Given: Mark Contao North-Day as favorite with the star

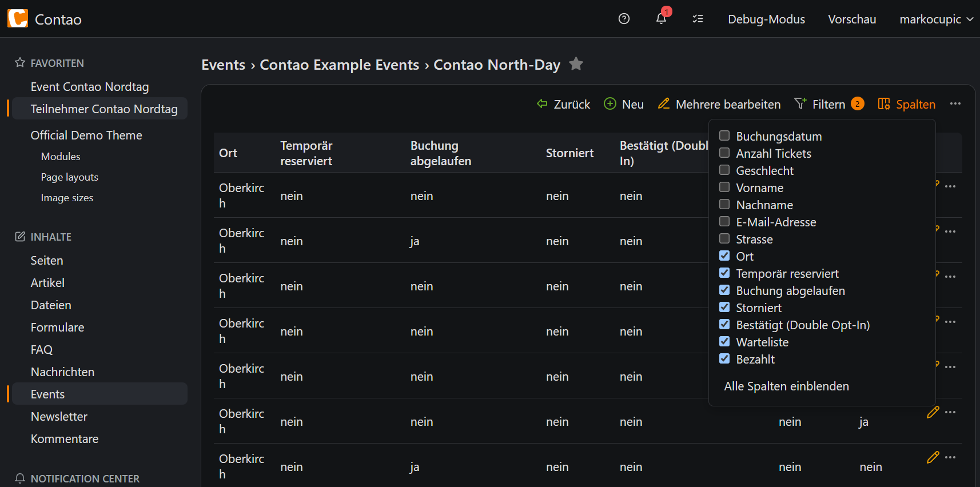Looking at the screenshot, I should [x=576, y=64].
